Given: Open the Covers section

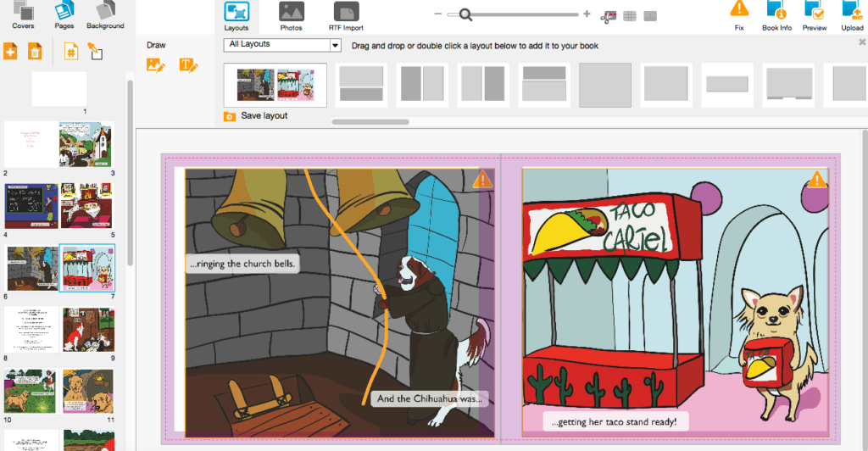Looking at the screenshot, I should [x=23, y=15].
